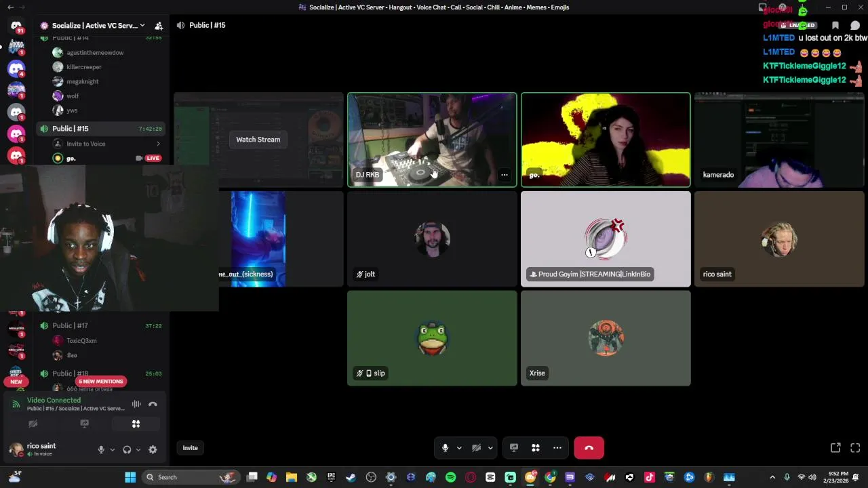This screenshot has height=488, width=868.
Task: Share your screen from sidebar panel
Action: coord(84,424)
